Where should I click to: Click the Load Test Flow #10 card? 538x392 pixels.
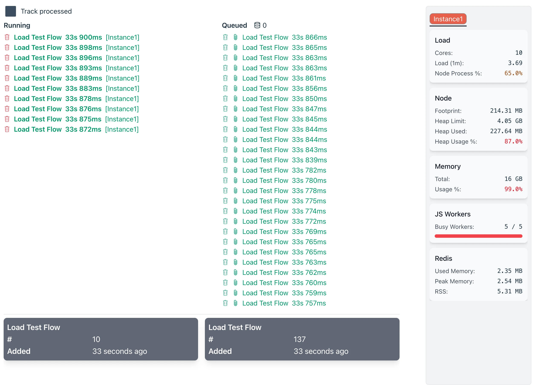tap(101, 339)
